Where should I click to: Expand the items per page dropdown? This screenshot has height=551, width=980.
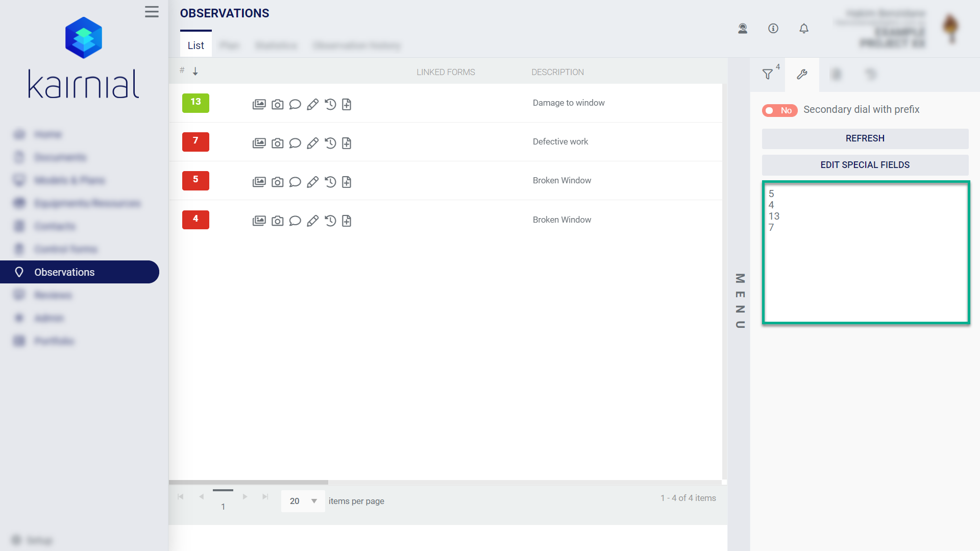click(x=303, y=501)
